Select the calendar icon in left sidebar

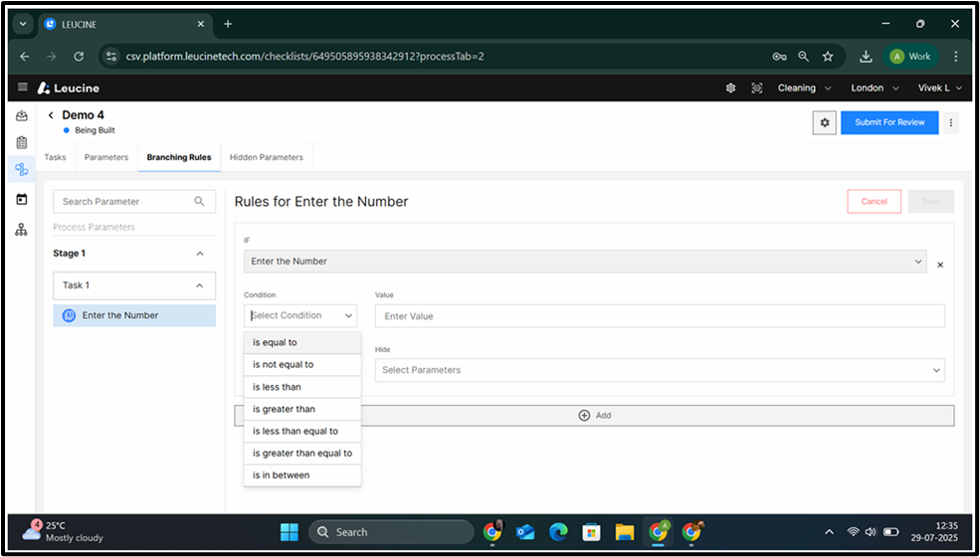tap(22, 199)
